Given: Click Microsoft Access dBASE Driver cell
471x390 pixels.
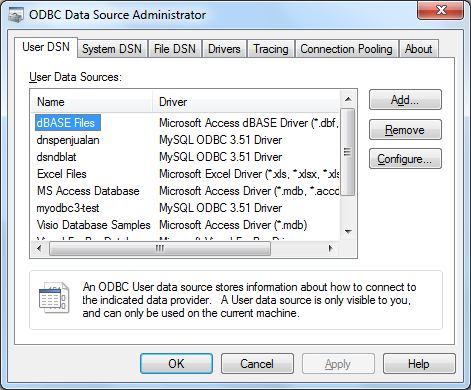Looking at the screenshot, I should pyautogui.click(x=249, y=123).
